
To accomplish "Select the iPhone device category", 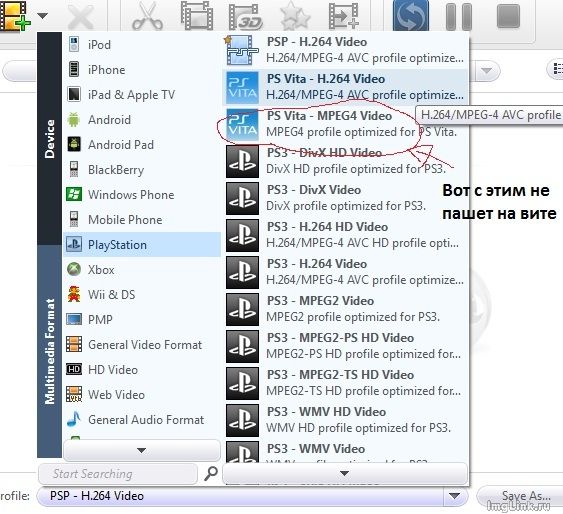I will (142, 70).
